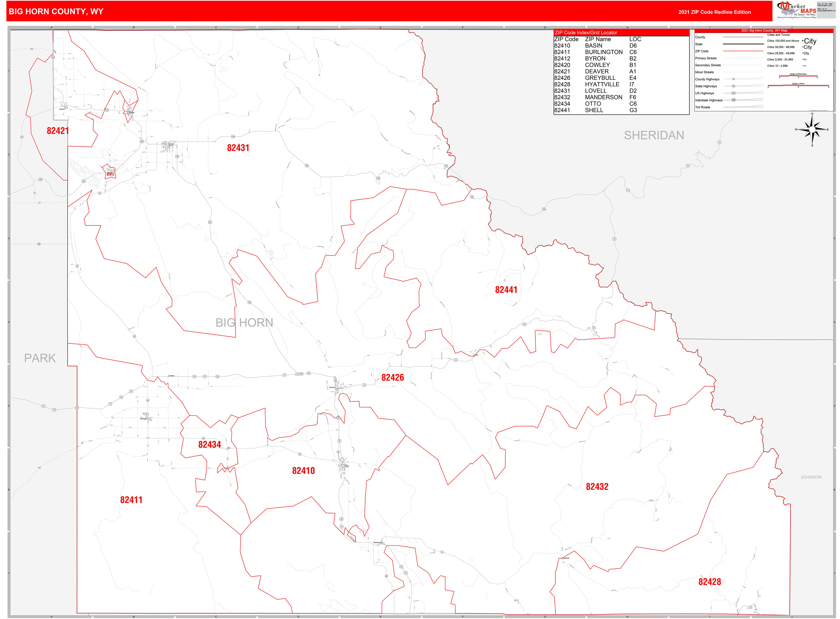Click the BIG HORN county label on the map
The image size is (840, 619).
[x=244, y=323]
